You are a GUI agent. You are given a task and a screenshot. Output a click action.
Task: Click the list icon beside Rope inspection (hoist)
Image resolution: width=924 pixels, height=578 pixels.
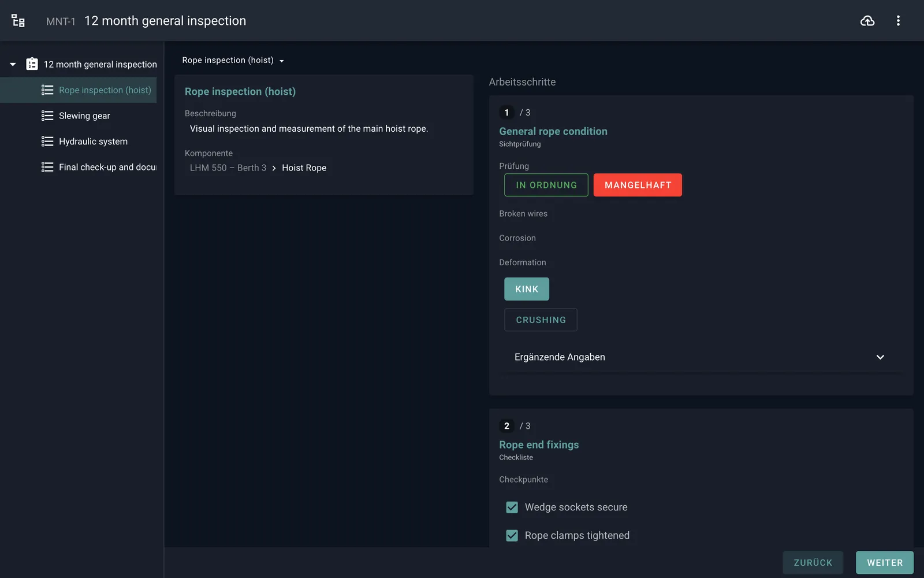[47, 90]
